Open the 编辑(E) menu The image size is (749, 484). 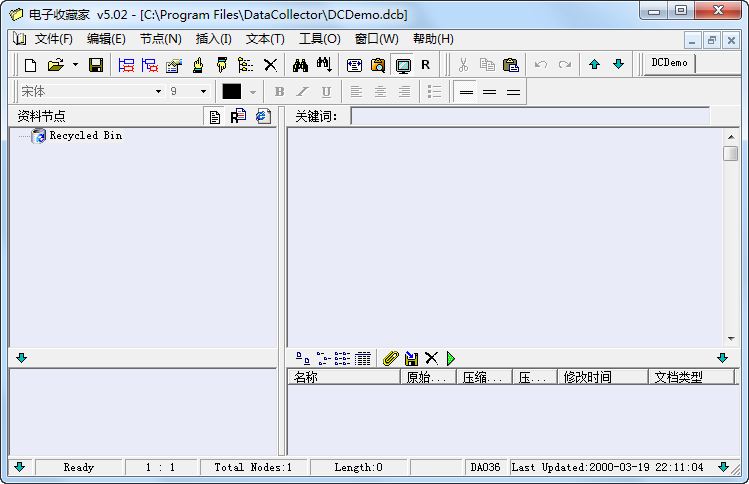pos(106,39)
